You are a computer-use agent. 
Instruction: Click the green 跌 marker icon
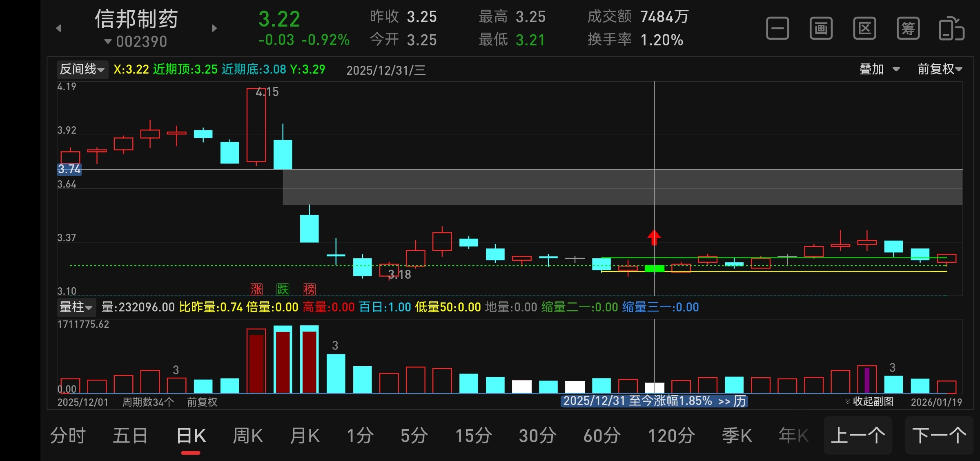pyautogui.click(x=283, y=289)
